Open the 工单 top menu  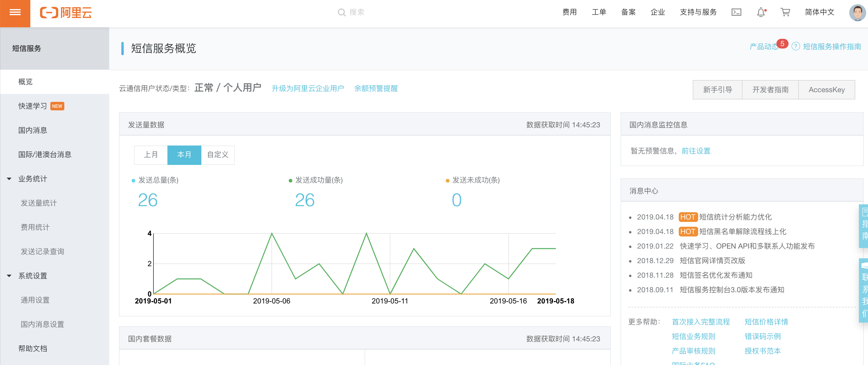click(599, 12)
